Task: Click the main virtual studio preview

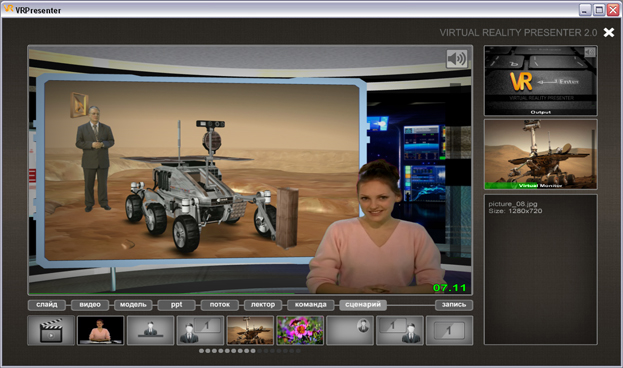Action: [x=250, y=170]
